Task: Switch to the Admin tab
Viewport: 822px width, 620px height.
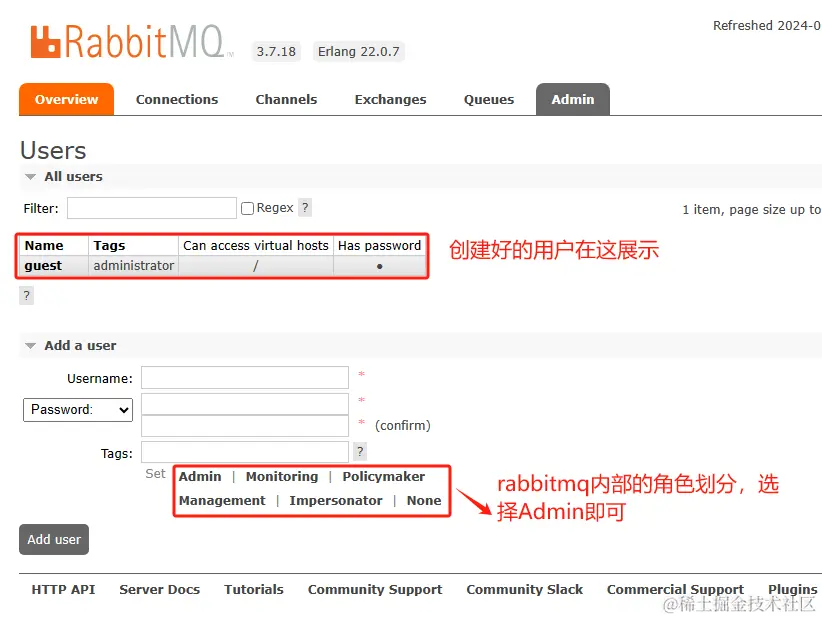Action: point(573,99)
